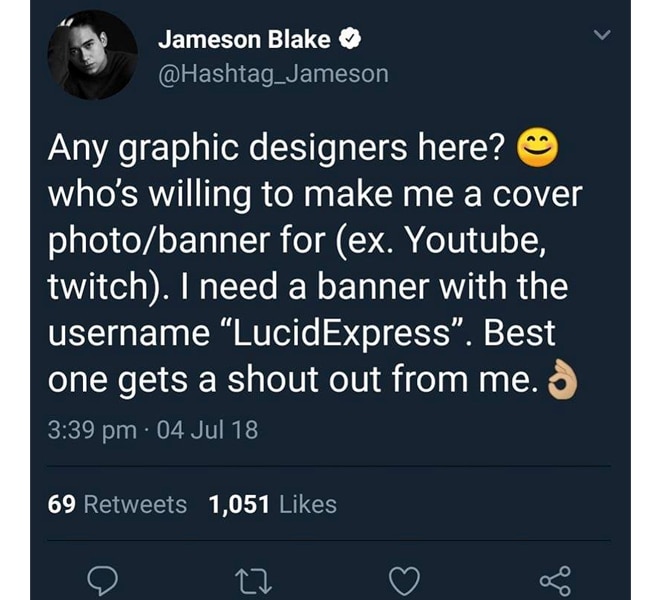Image resolution: width=660 pixels, height=600 pixels.
Task: Open the Jameson Blake display name
Action: (244, 40)
